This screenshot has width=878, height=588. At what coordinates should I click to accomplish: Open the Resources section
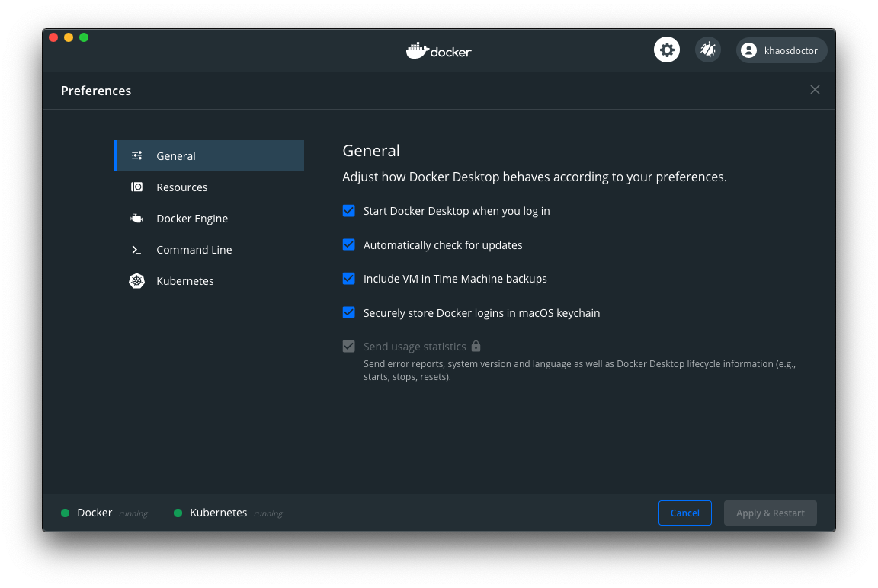[x=209, y=187]
